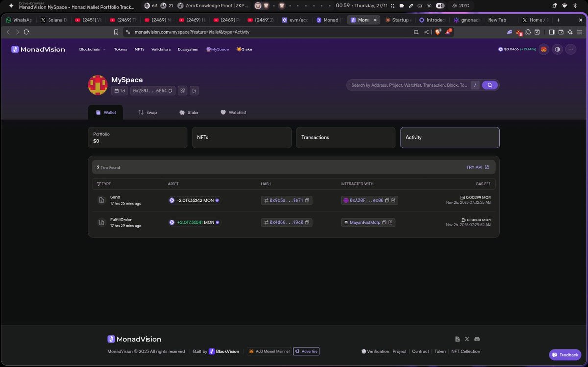Screen dimensions: 588x367
Task: Bookmark this page in the address bar
Action: 116,32
